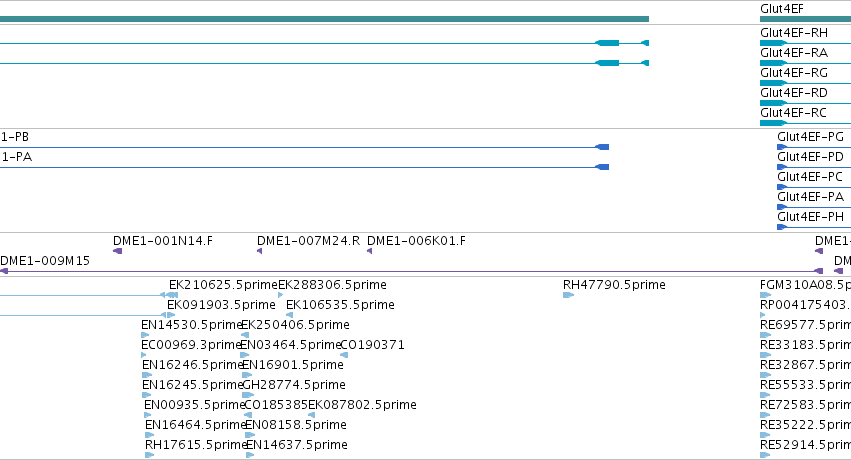851x460 pixels.
Task: Click the EK250406.5prime EST label
Action: click(295, 325)
